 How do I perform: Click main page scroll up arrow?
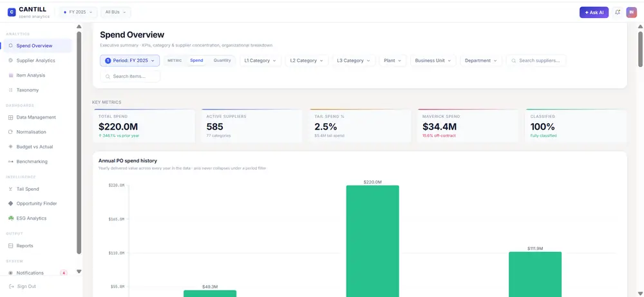click(x=640, y=27)
